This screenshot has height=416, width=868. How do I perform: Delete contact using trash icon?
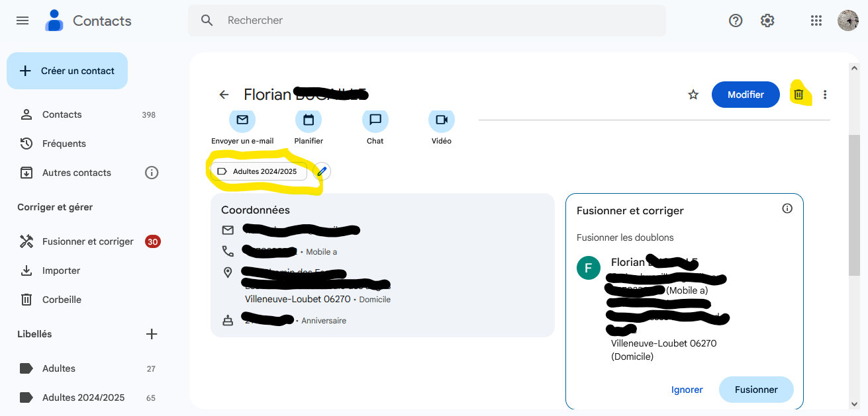(x=798, y=95)
